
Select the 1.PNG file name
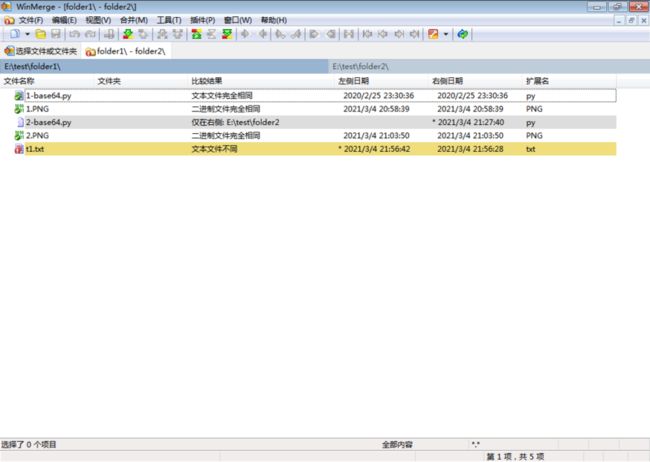[x=37, y=109]
